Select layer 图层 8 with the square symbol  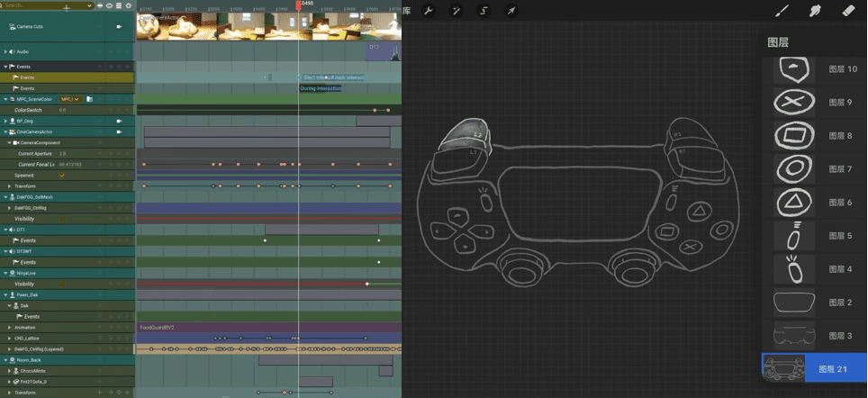click(x=814, y=136)
